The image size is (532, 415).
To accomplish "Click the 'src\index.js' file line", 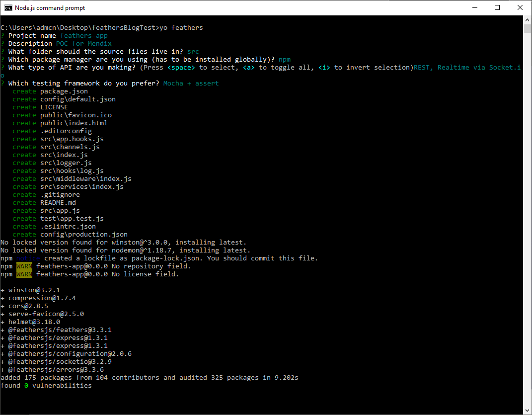I will (50, 155).
